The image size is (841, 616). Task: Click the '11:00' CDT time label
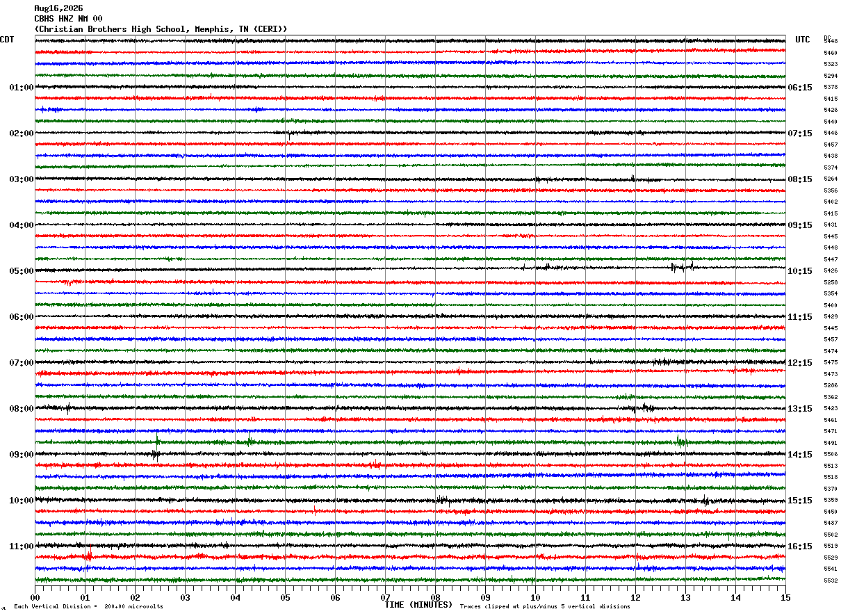click(x=22, y=546)
